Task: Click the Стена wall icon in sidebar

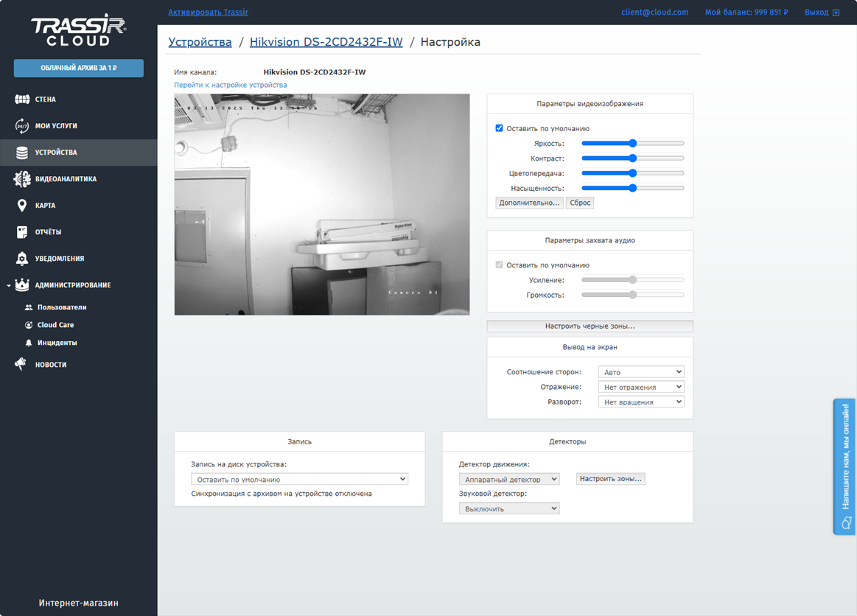Action: pos(22,99)
